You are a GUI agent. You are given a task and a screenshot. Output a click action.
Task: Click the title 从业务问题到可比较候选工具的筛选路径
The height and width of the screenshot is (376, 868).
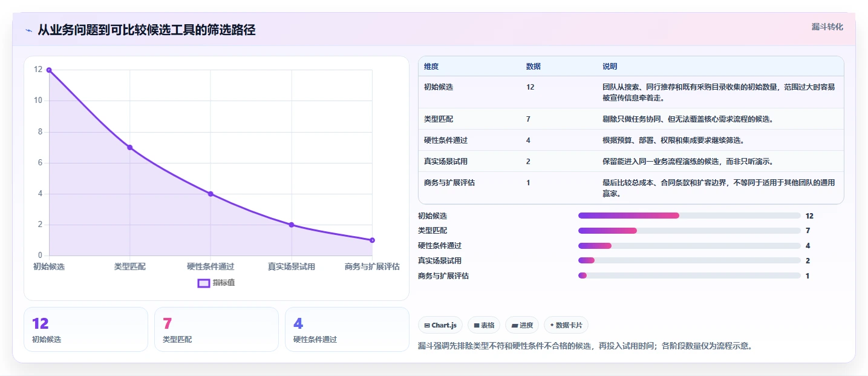click(146, 30)
